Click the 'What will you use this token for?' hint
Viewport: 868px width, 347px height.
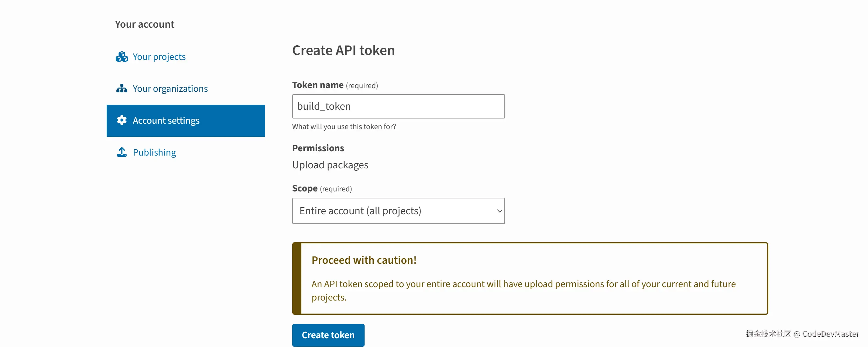[x=344, y=127]
